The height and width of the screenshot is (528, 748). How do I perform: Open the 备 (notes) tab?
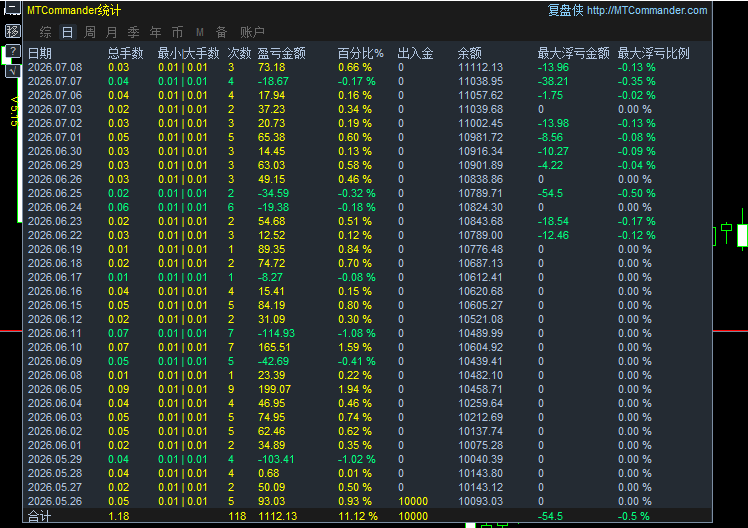(221, 32)
